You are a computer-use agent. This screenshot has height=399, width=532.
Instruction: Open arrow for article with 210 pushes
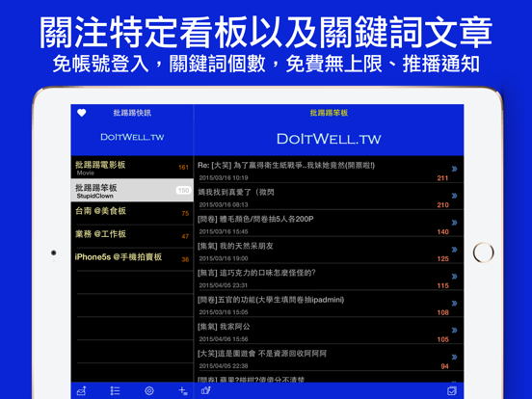pyautogui.click(x=454, y=196)
